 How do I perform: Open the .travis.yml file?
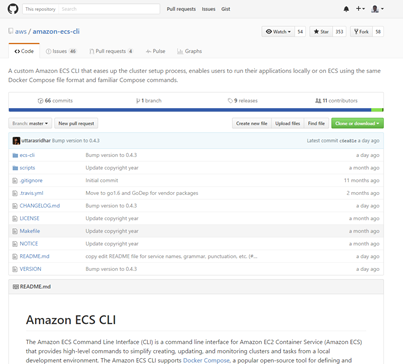(31, 193)
